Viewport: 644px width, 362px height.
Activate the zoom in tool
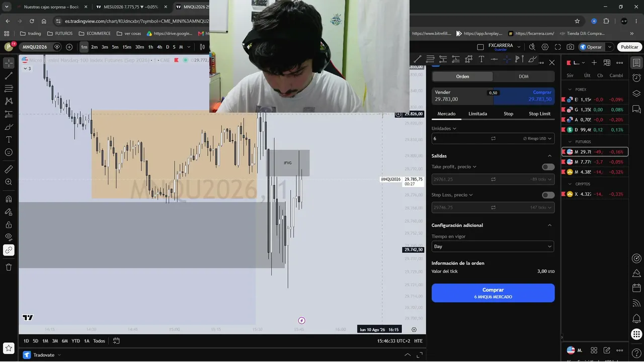coord(9,182)
